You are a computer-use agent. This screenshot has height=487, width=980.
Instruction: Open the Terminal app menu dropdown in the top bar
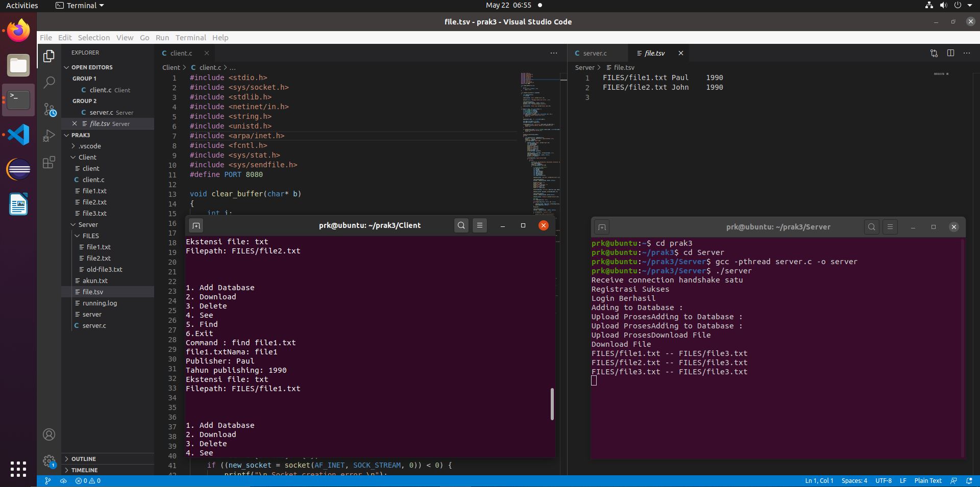tap(80, 6)
